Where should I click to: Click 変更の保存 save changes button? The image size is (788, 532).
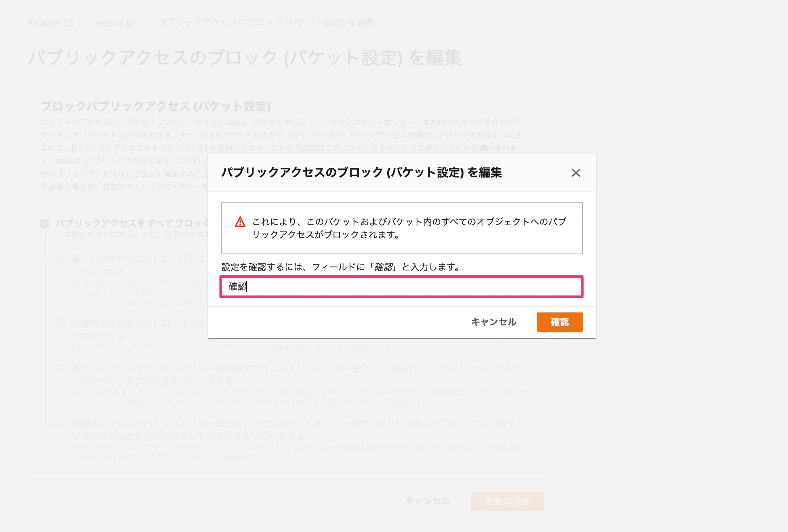pos(507,501)
